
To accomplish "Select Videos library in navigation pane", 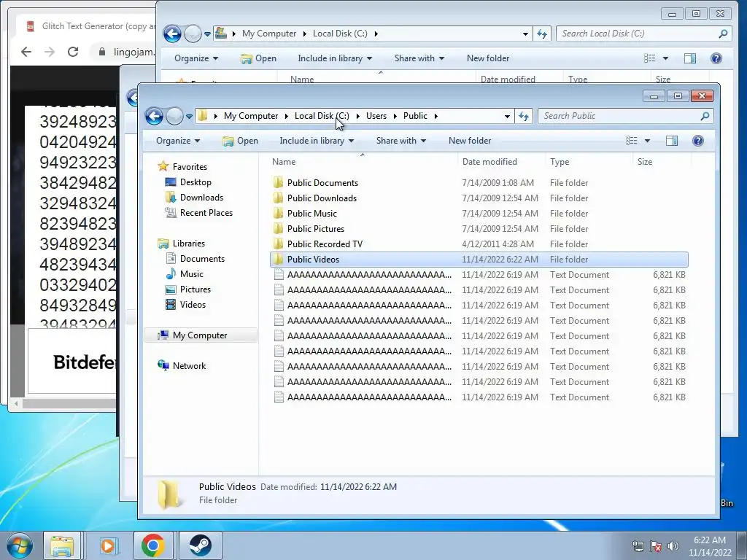I will pos(193,305).
